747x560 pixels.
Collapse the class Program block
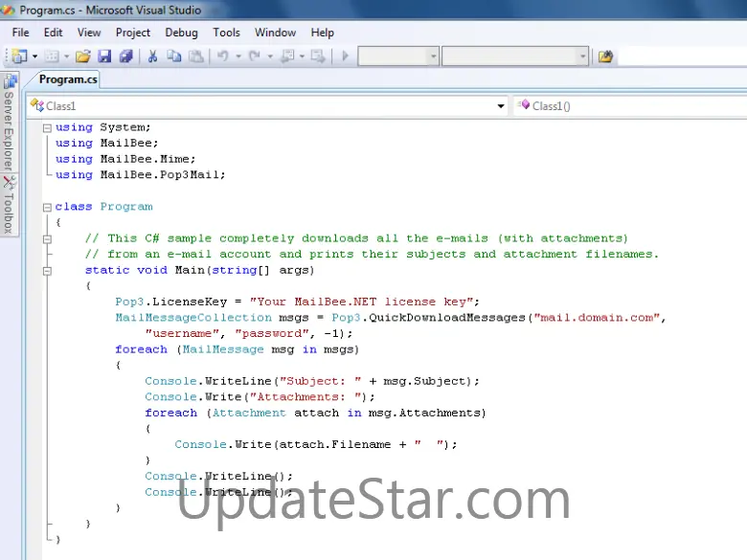point(47,207)
